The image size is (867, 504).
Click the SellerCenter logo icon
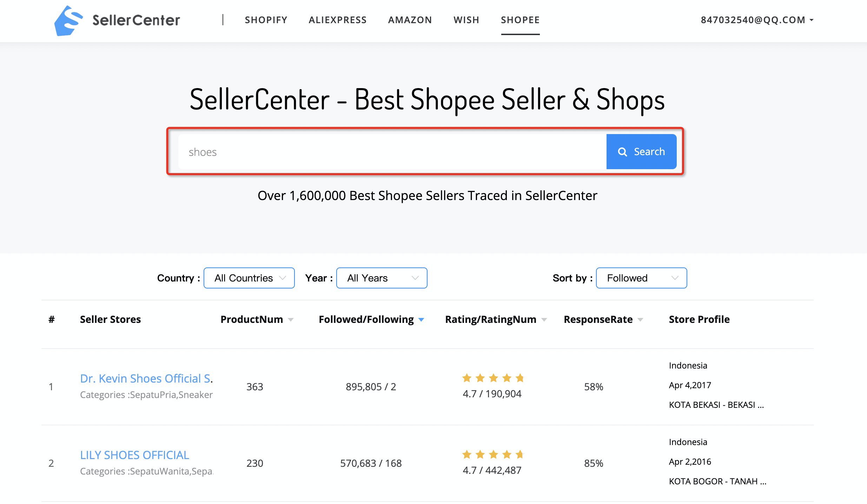(x=68, y=21)
